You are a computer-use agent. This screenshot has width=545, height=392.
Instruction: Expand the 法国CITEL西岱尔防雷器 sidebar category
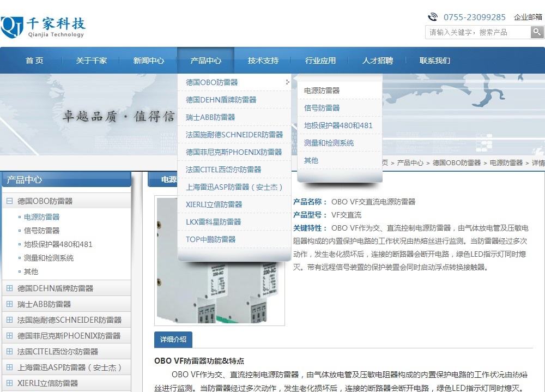click(x=9, y=352)
